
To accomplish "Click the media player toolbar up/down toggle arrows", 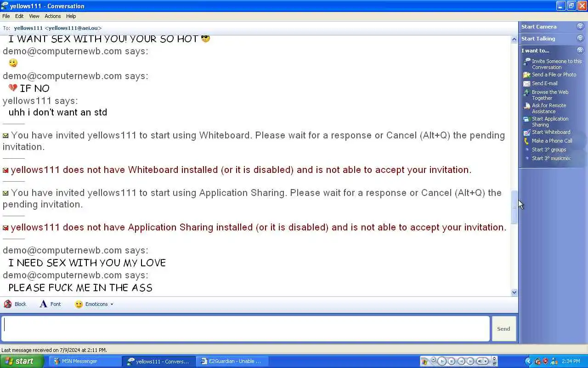I will [x=494, y=358].
